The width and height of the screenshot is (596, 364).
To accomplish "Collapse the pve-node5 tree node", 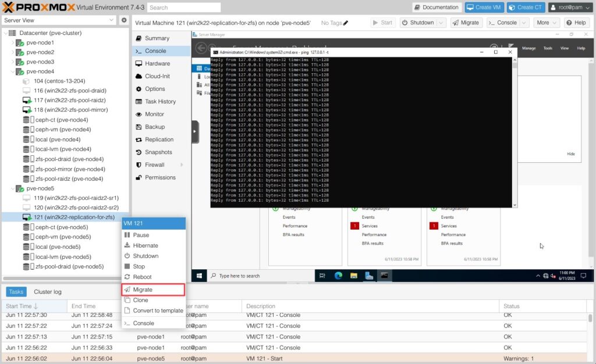I will click(13, 188).
